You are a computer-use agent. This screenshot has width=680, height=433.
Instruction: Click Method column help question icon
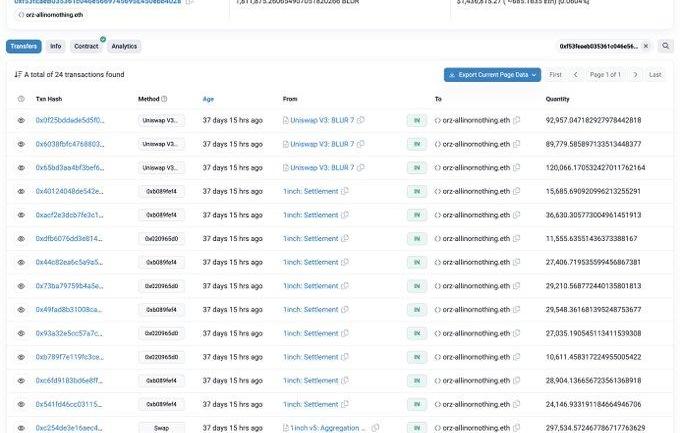coord(164,99)
